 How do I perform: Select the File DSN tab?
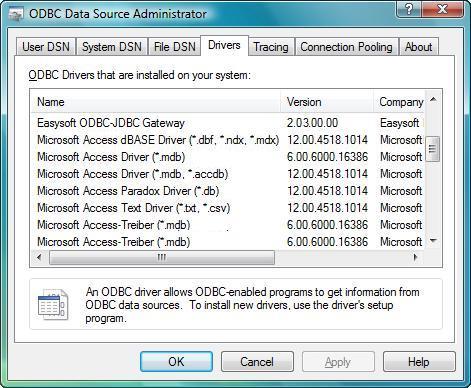pyautogui.click(x=175, y=47)
